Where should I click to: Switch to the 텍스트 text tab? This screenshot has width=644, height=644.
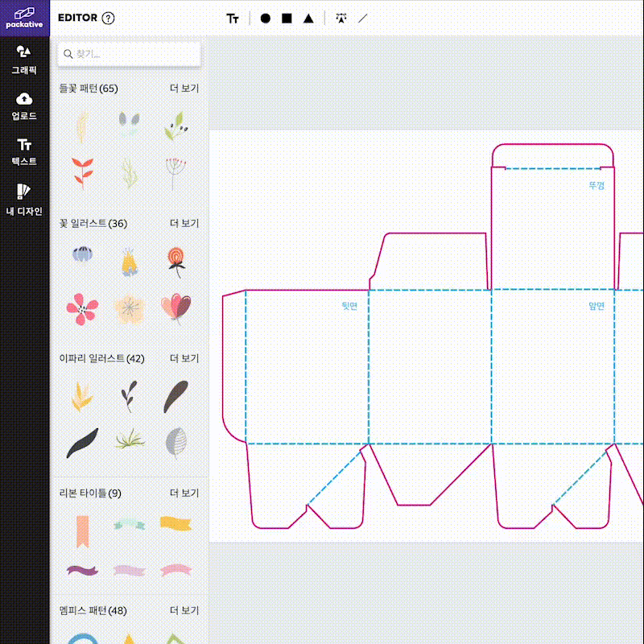[24, 151]
